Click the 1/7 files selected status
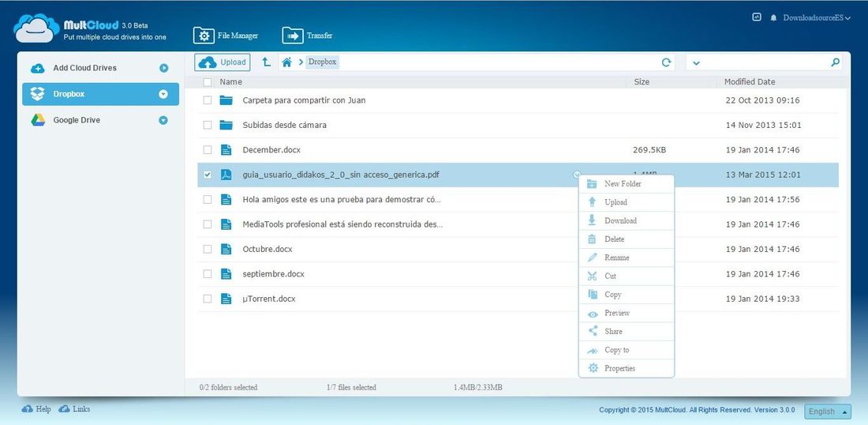Image resolution: width=868 pixels, height=425 pixels. (351, 387)
